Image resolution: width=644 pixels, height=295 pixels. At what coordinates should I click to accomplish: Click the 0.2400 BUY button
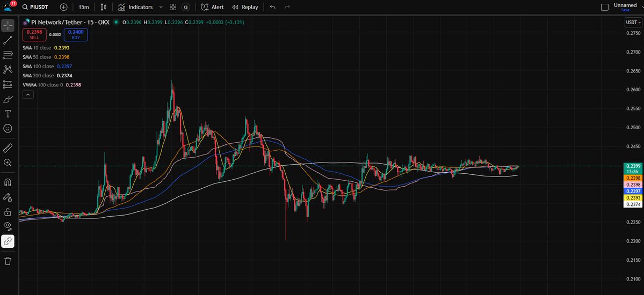pyautogui.click(x=76, y=34)
